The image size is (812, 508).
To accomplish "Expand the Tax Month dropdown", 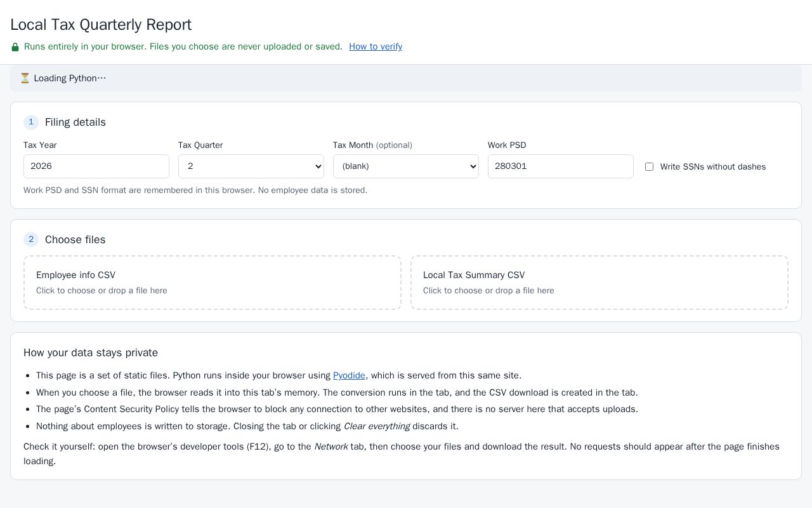I will [406, 166].
